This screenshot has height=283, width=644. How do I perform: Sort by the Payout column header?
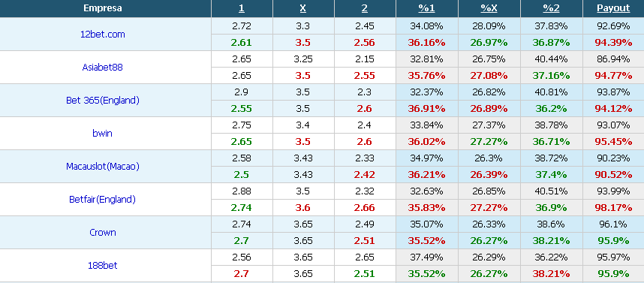click(x=613, y=8)
